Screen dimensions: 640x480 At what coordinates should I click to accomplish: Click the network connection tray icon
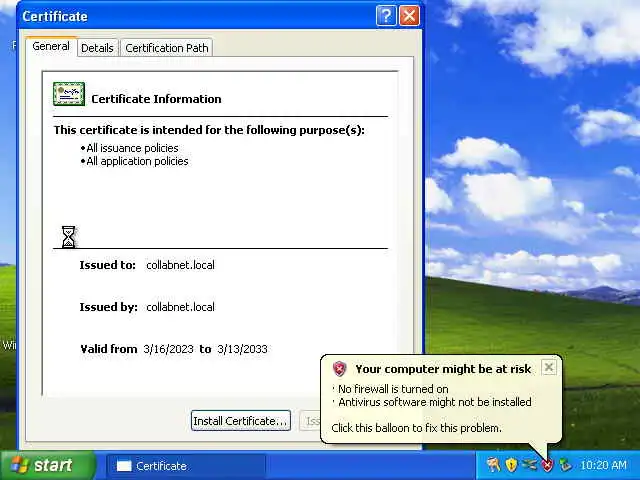[x=529, y=465]
